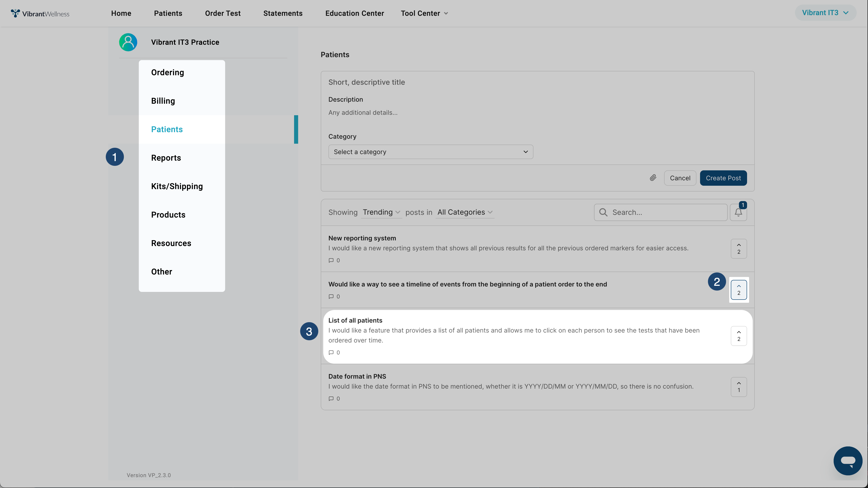Image resolution: width=868 pixels, height=488 pixels.
Task: Click the Cancel button
Action: (680, 178)
